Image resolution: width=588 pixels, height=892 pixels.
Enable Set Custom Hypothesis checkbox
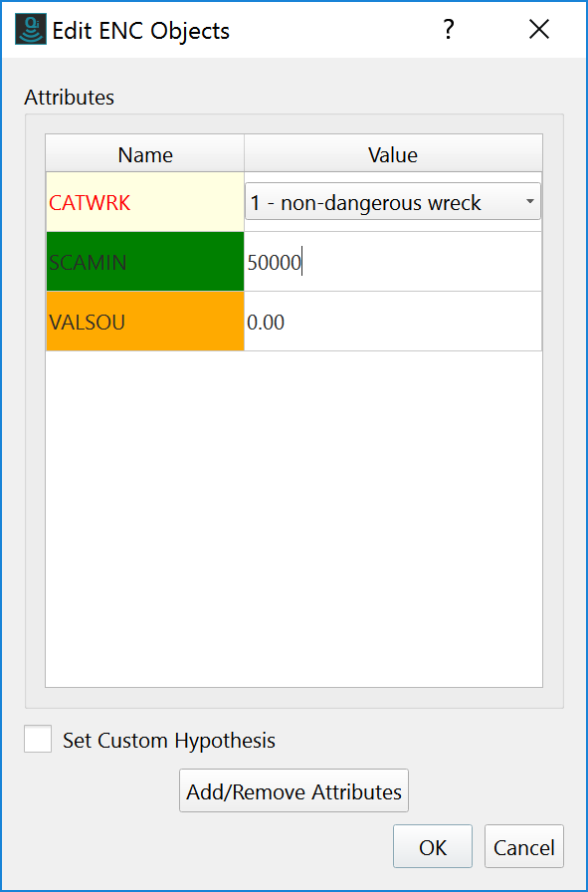tap(38, 739)
